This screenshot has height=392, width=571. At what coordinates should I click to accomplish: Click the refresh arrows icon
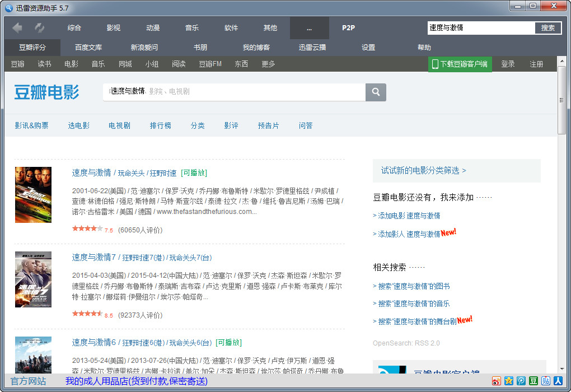(39, 27)
